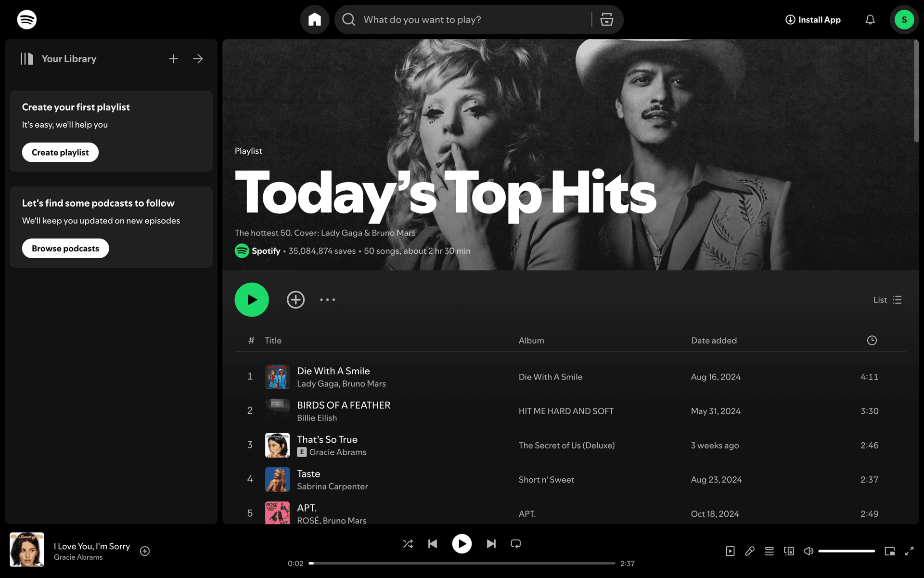Image resolution: width=924 pixels, height=578 pixels.
Task: Open Lady Gaga artist link
Action: (318, 384)
